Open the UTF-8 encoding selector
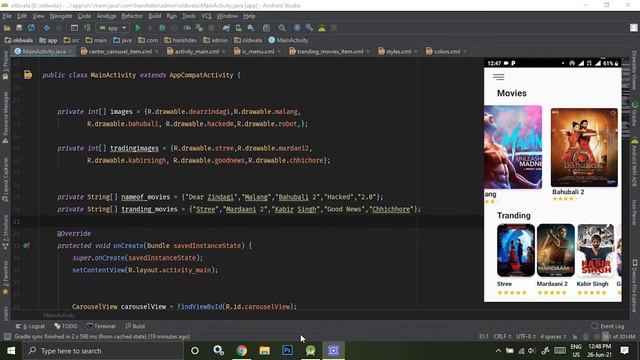The width and height of the screenshot is (640, 360). pos(525,337)
